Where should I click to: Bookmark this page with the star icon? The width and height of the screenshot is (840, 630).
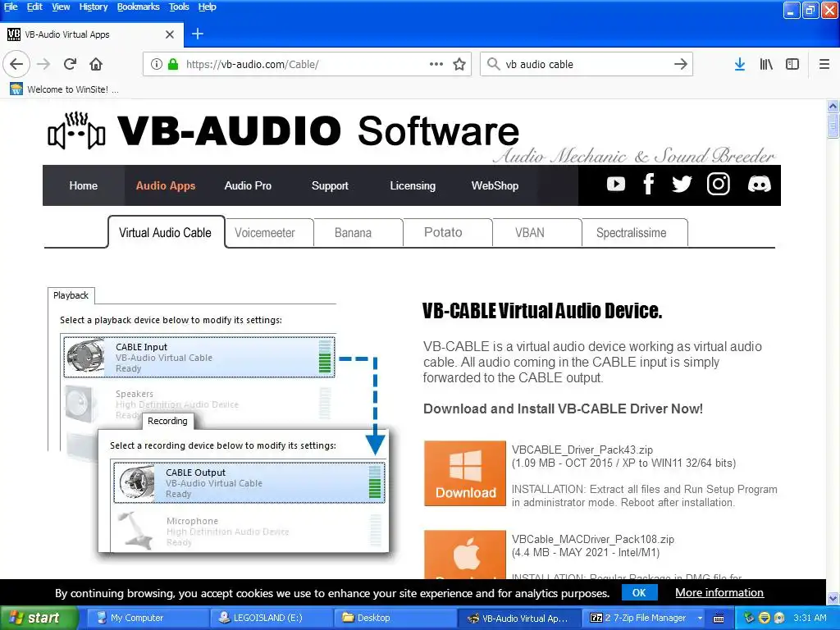tap(459, 64)
